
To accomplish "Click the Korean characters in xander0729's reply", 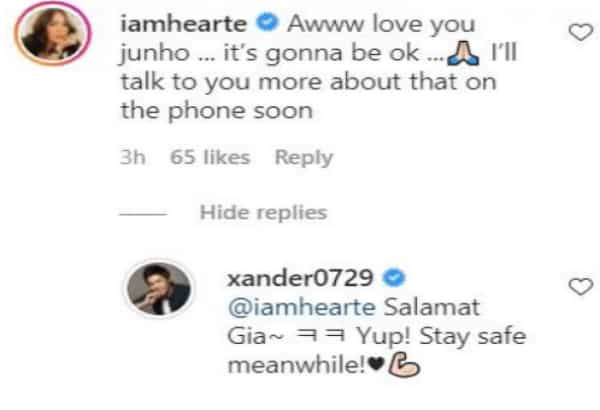I will (x=320, y=336).
